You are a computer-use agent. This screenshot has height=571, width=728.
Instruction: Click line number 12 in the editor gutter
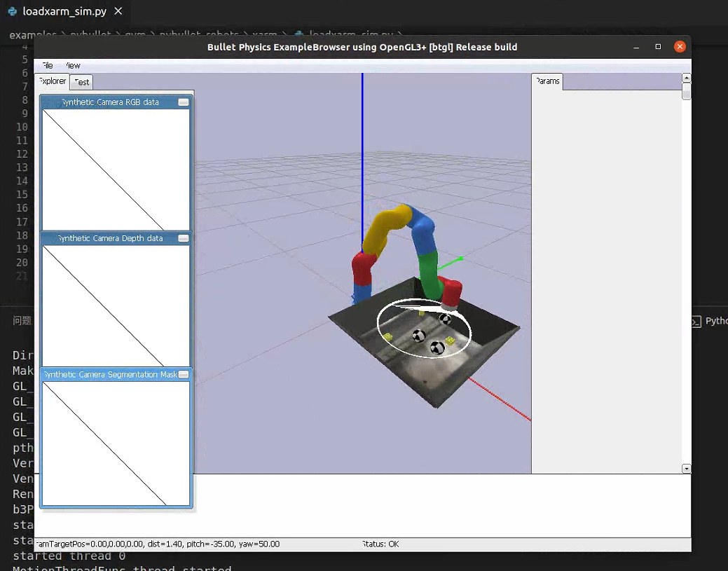pyautogui.click(x=22, y=154)
